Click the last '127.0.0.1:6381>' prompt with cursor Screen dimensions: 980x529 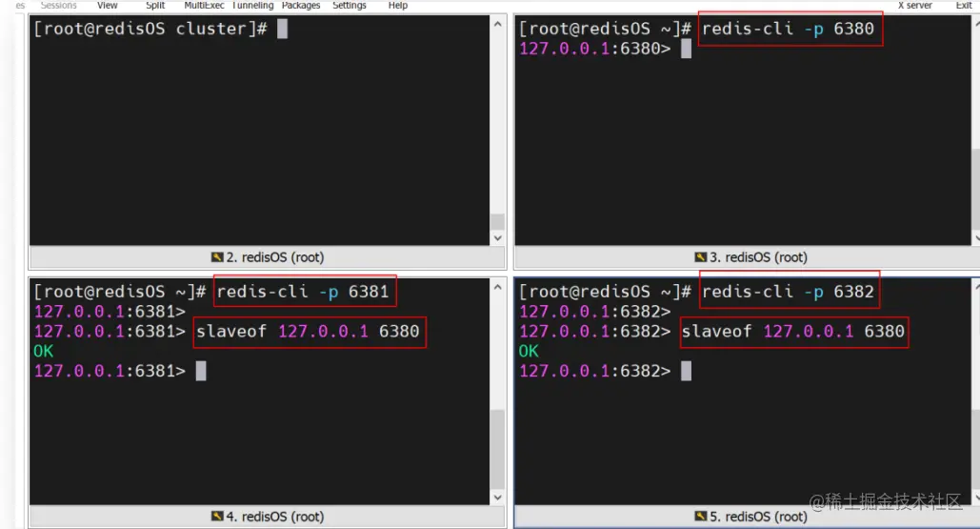pyautogui.click(x=110, y=371)
